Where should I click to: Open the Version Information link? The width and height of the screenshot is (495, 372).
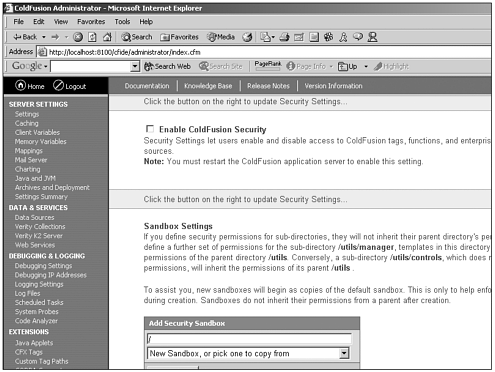coord(333,86)
